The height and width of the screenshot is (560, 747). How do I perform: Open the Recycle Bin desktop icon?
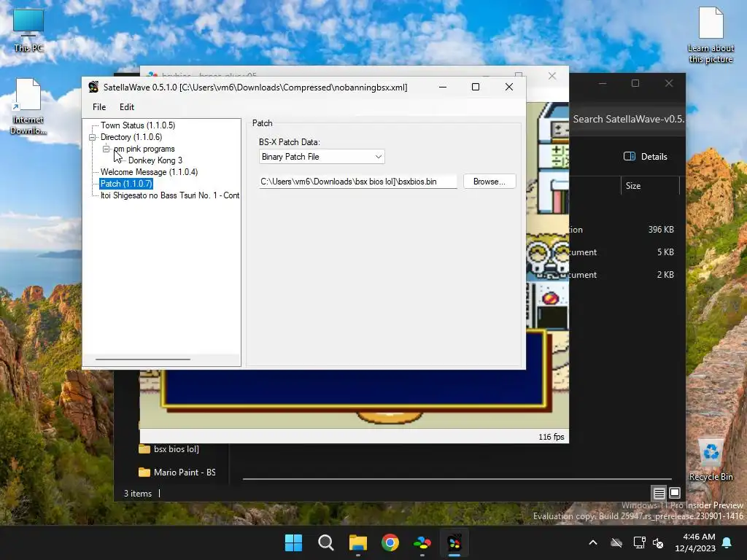coord(711,460)
